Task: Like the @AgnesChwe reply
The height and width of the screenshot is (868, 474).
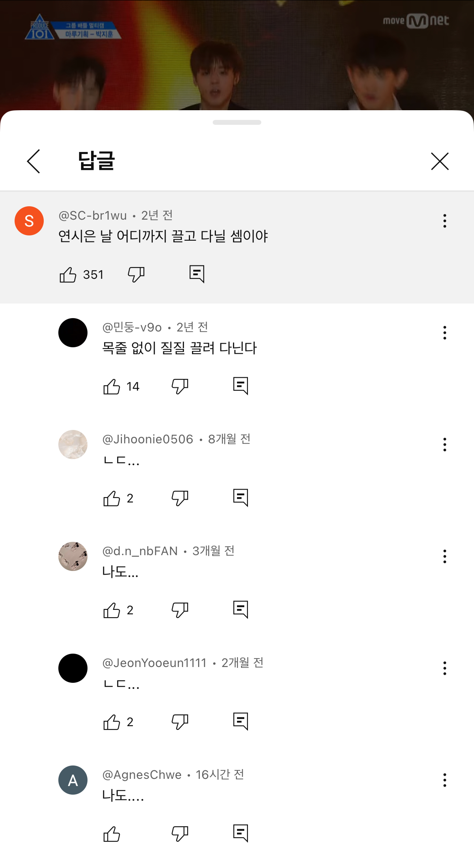Action: tap(112, 834)
